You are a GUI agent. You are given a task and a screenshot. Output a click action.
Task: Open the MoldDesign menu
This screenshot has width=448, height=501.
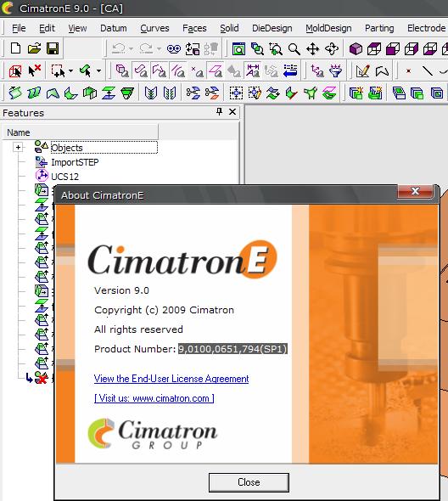pyautogui.click(x=328, y=28)
